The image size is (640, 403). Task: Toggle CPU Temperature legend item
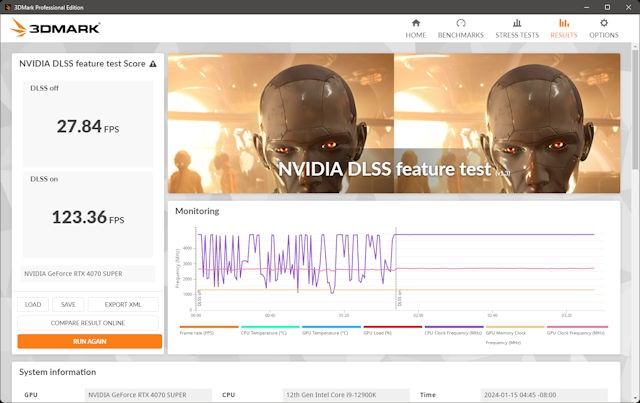coord(270,330)
